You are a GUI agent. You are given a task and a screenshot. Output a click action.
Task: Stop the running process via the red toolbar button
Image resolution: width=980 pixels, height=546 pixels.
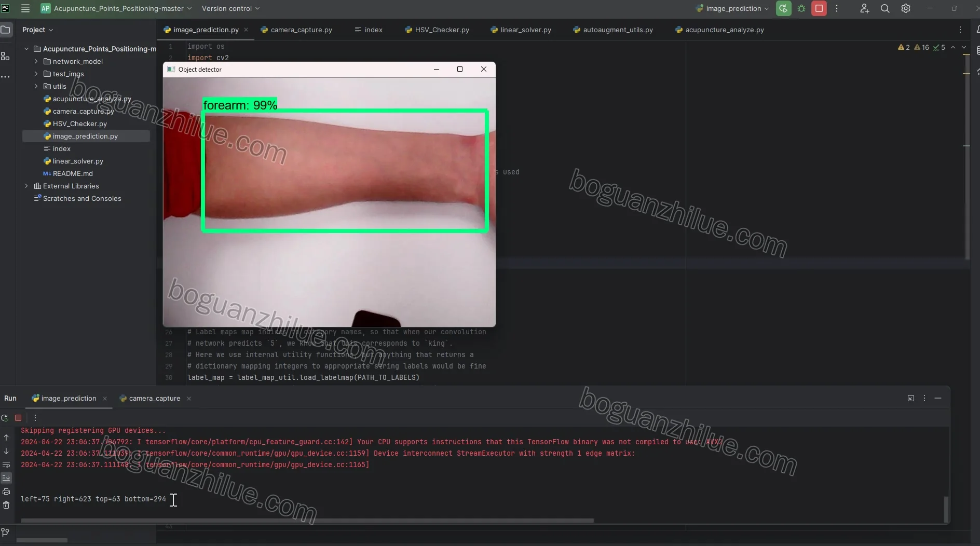pyautogui.click(x=819, y=8)
